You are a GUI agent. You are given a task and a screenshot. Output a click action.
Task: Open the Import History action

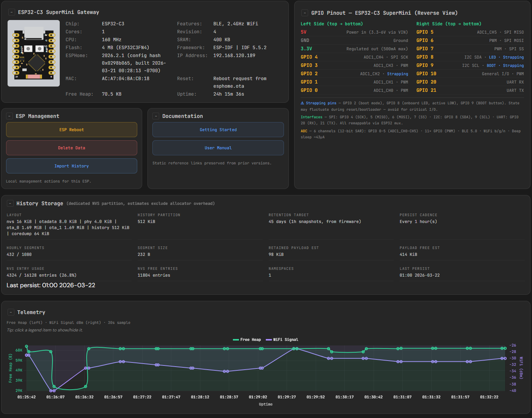71,166
